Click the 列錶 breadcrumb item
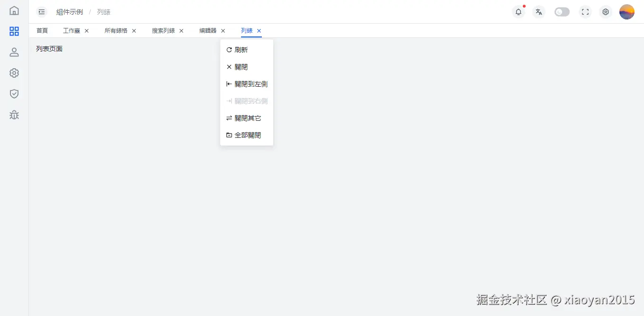This screenshot has width=644, height=316. pos(104,12)
